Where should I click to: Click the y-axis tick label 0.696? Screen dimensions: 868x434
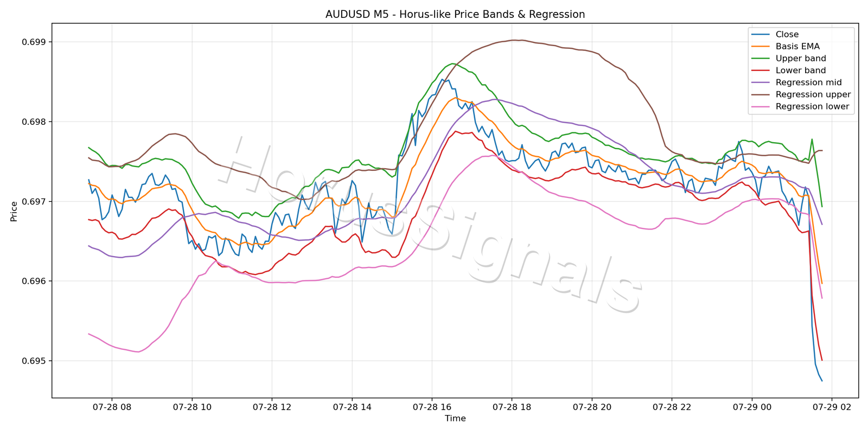coord(34,282)
